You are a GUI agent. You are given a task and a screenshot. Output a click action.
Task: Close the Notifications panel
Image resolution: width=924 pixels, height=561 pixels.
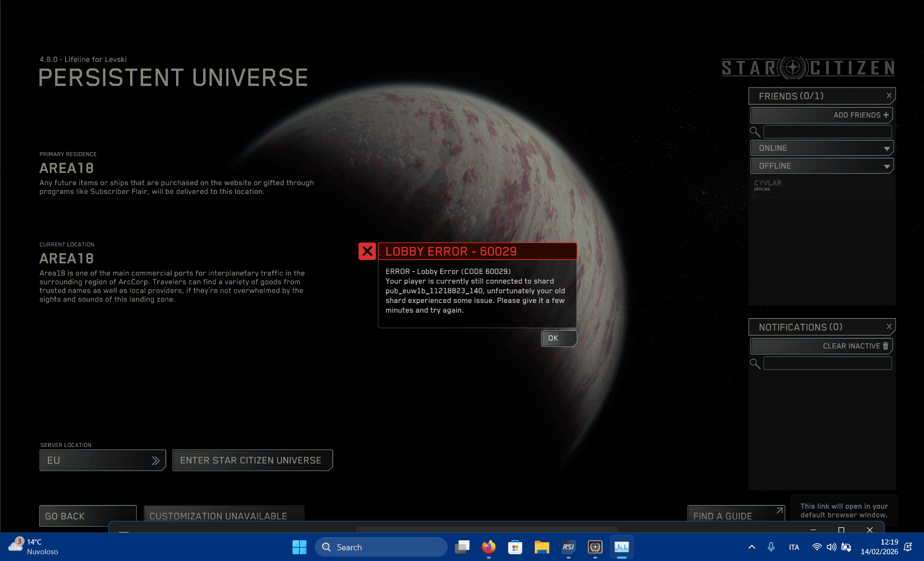coord(889,327)
